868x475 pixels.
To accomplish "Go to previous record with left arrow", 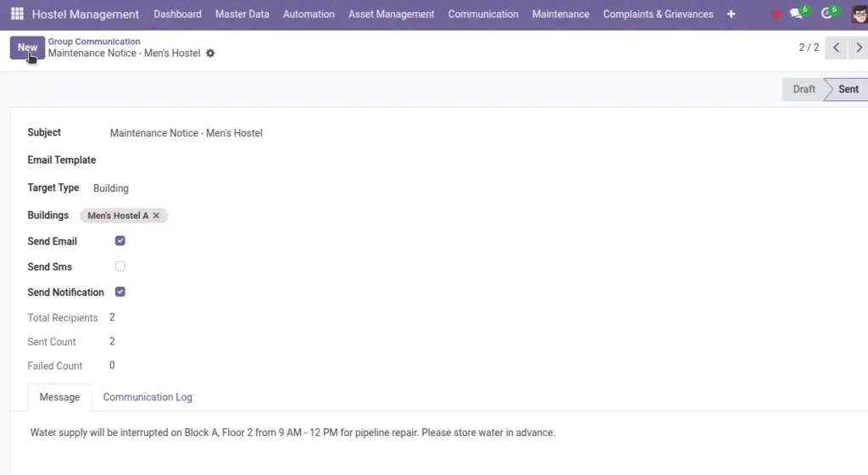I will (836, 47).
